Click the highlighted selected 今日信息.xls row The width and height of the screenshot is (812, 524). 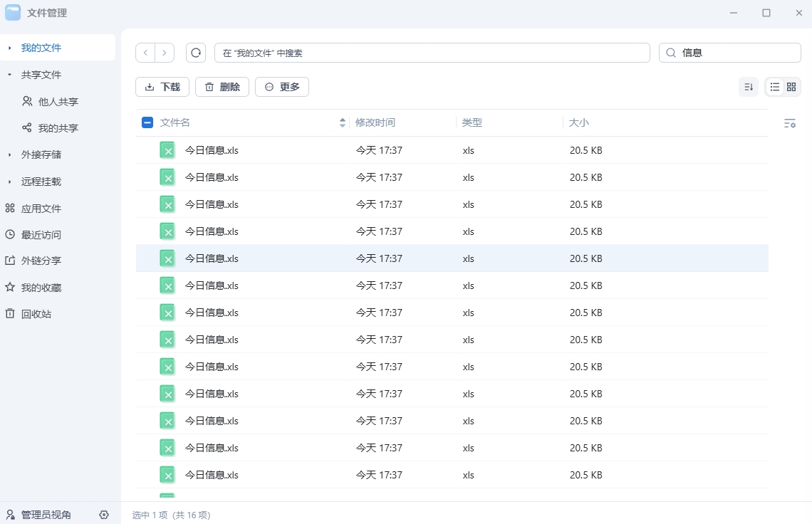[452, 258]
